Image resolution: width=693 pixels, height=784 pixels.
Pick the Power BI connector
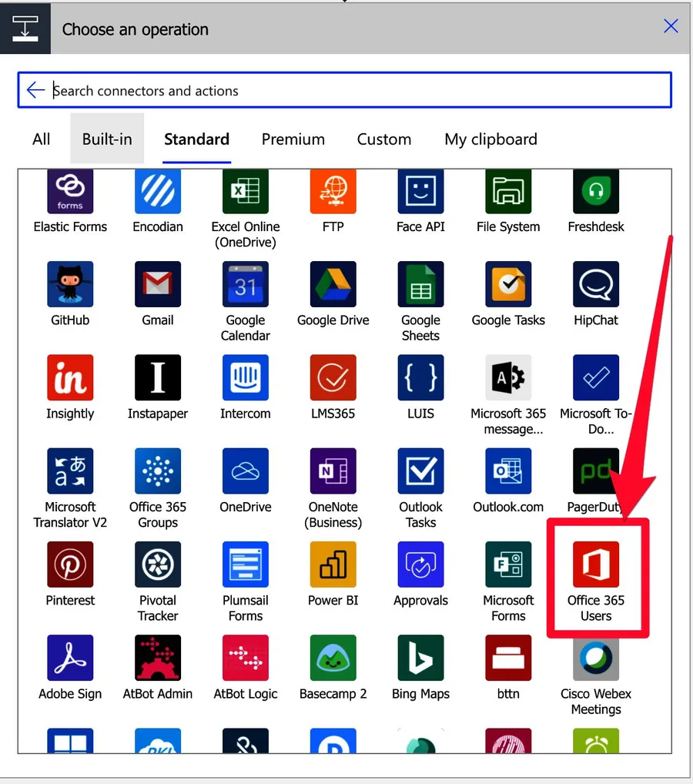[x=333, y=565]
